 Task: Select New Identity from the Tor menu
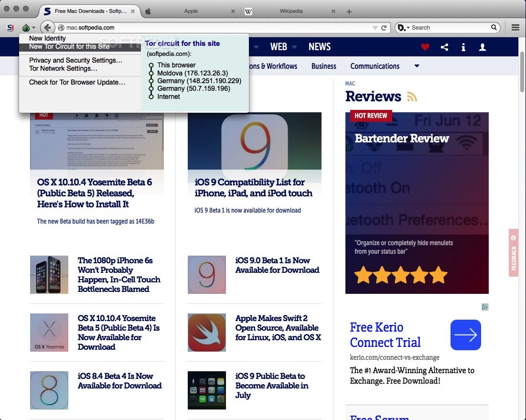[47, 38]
